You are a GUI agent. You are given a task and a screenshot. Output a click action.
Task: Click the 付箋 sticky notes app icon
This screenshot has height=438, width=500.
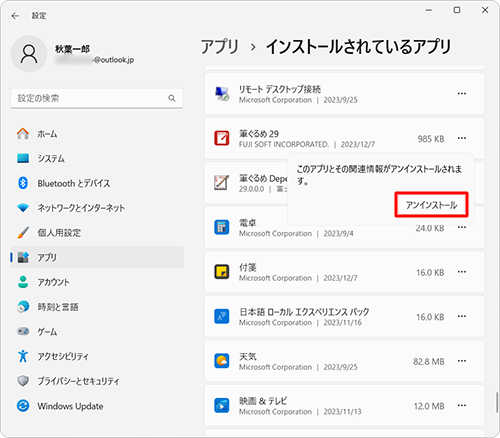pos(222,272)
